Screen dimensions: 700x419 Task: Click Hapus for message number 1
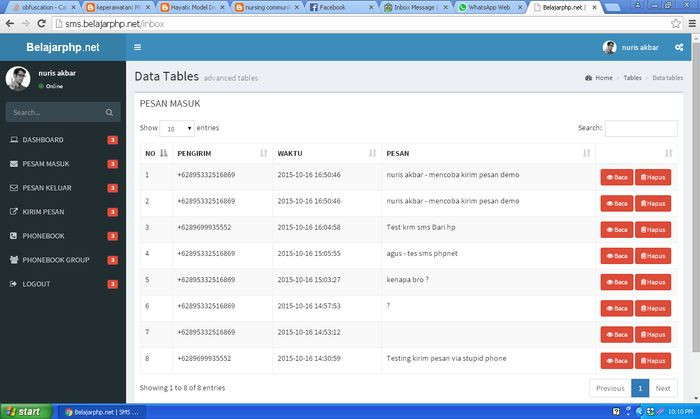point(653,177)
